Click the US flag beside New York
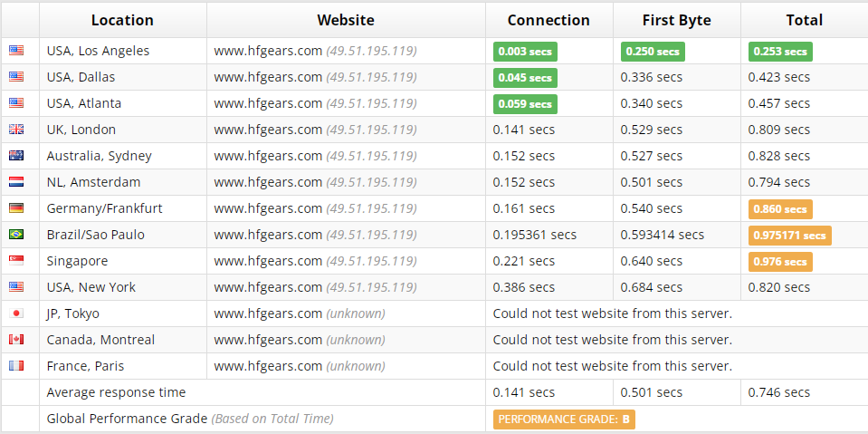Screen dimensions: 868x434 coord(16,287)
